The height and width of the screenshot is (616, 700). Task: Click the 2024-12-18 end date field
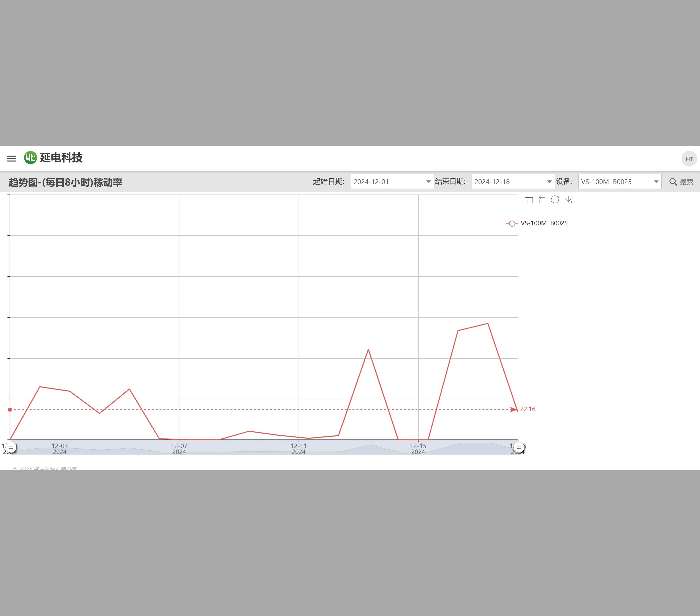[x=513, y=182]
